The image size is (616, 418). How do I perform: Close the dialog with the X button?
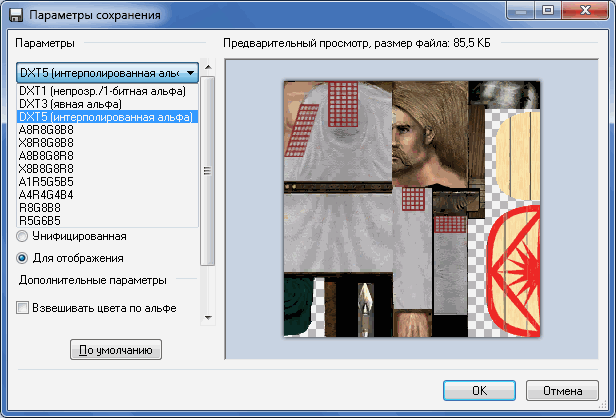tap(585, 10)
